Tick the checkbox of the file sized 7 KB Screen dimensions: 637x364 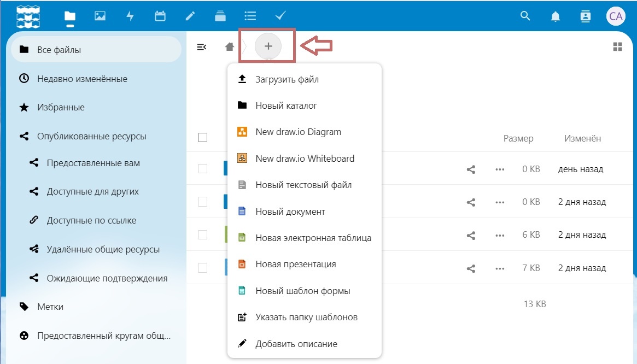pyautogui.click(x=202, y=268)
